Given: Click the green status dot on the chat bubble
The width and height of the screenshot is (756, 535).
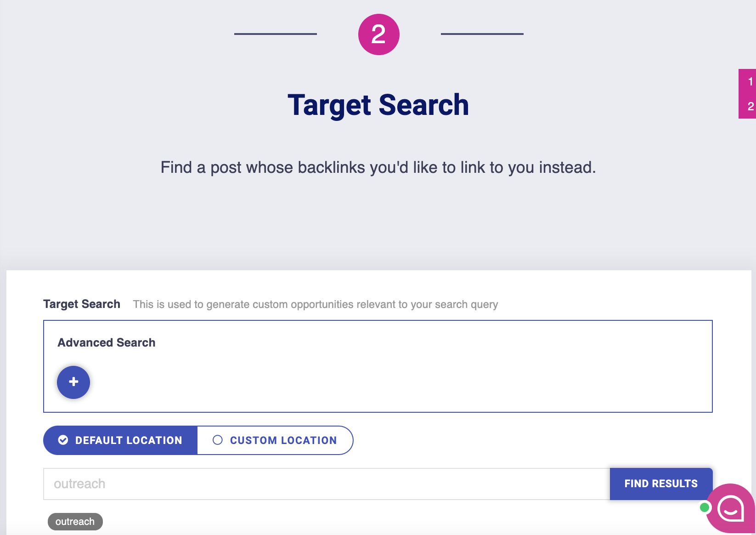Looking at the screenshot, I should point(704,507).
